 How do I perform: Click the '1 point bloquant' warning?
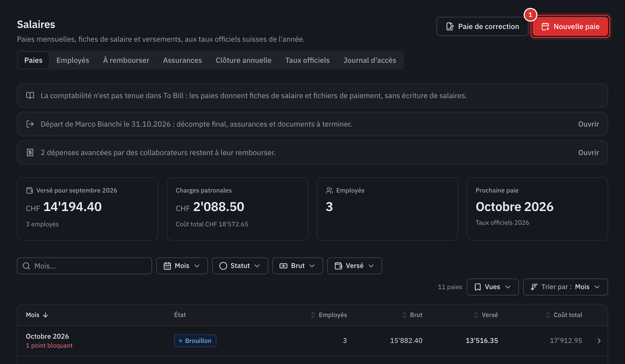[49, 346]
